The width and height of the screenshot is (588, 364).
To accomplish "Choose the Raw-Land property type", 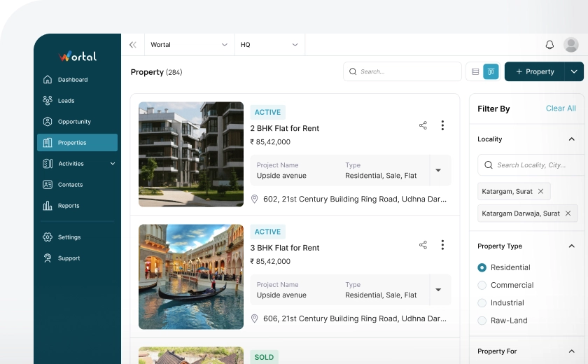I will coord(482,321).
